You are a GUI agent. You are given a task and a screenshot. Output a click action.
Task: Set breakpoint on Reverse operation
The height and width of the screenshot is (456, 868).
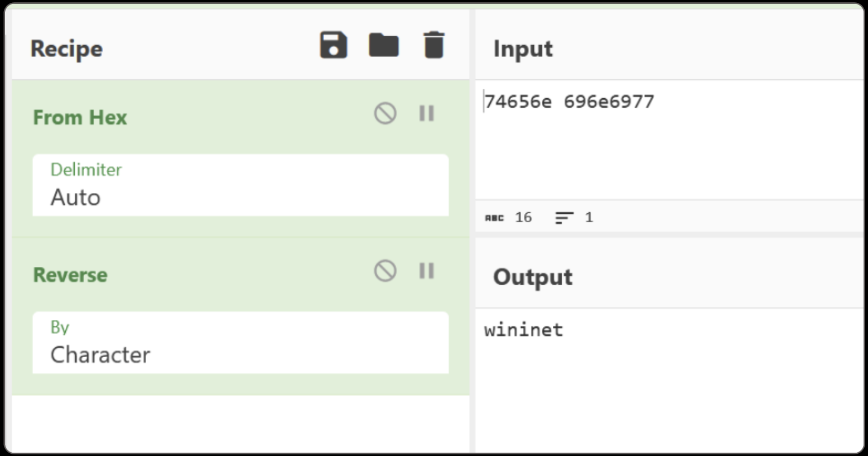tap(427, 271)
